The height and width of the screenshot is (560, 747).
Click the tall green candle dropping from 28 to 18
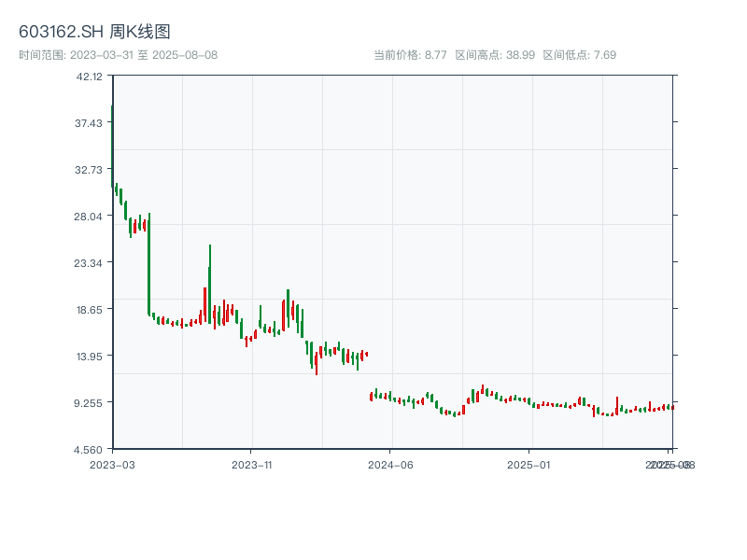(148, 264)
